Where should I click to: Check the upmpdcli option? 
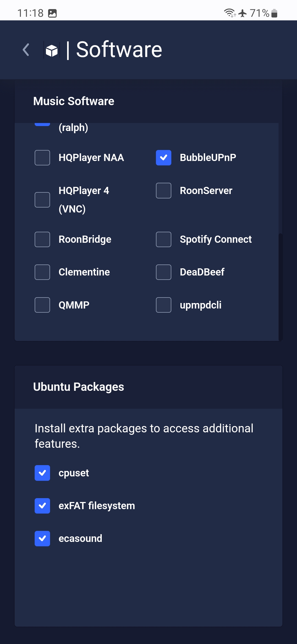click(164, 305)
